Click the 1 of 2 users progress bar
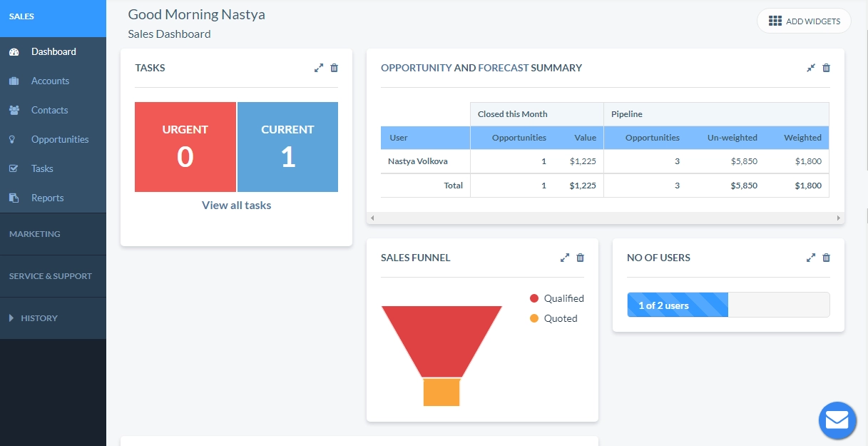 (677, 304)
